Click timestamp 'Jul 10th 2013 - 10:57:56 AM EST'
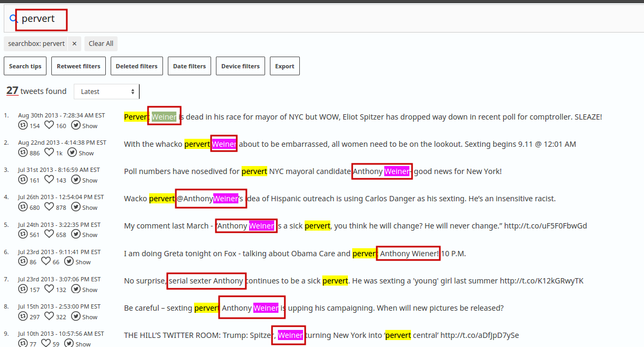The image size is (644, 347). 61,334
